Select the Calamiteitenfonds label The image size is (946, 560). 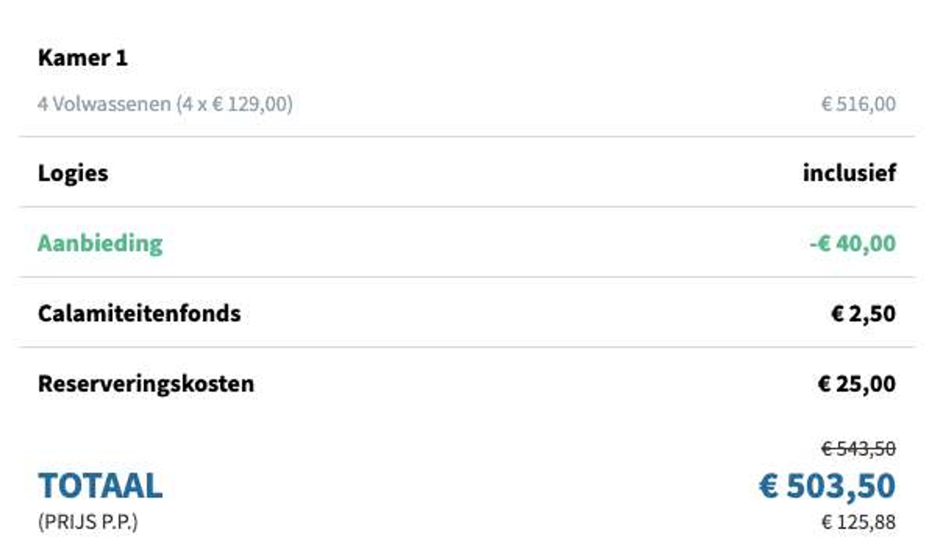(x=139, y=313)
